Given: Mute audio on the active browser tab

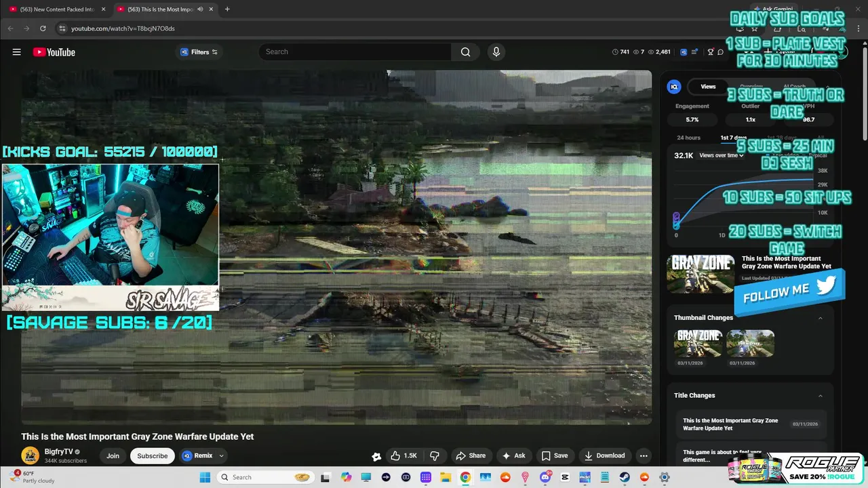Looking at the screenshot, I should pyautogui.click(x=199, y=9).
